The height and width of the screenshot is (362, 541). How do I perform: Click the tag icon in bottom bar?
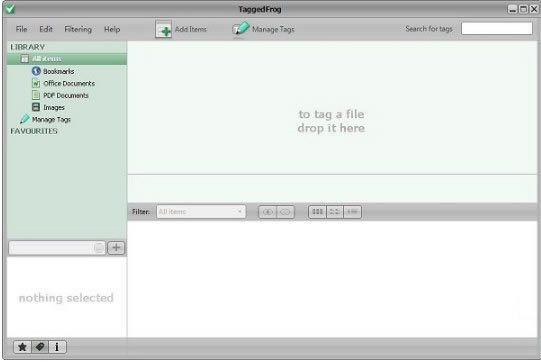[40, 347]
